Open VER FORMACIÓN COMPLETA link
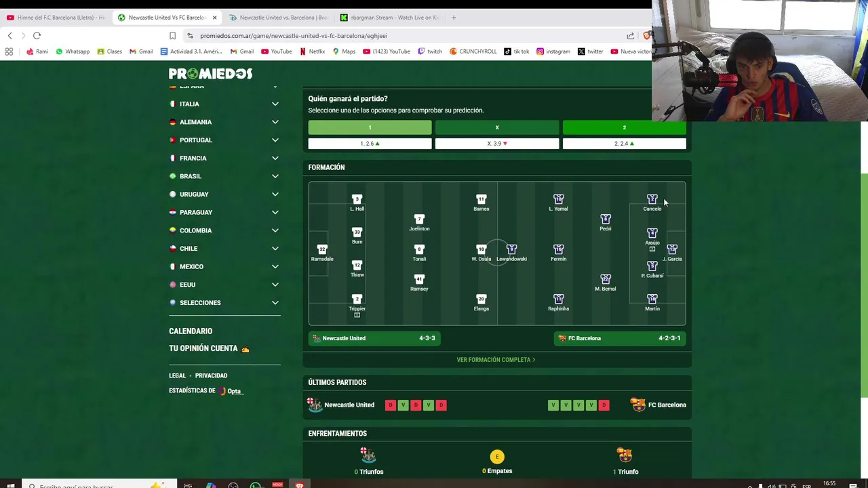 [496, 360]
